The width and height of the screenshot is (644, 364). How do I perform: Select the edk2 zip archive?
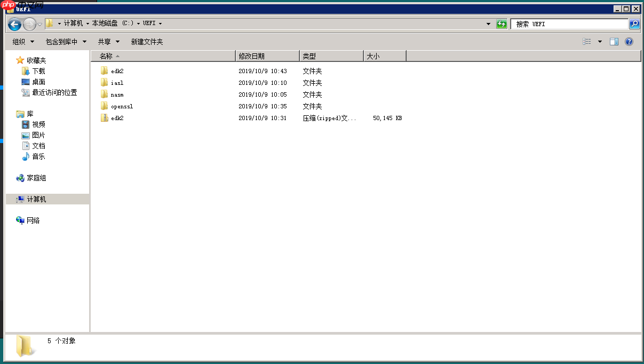117,117
